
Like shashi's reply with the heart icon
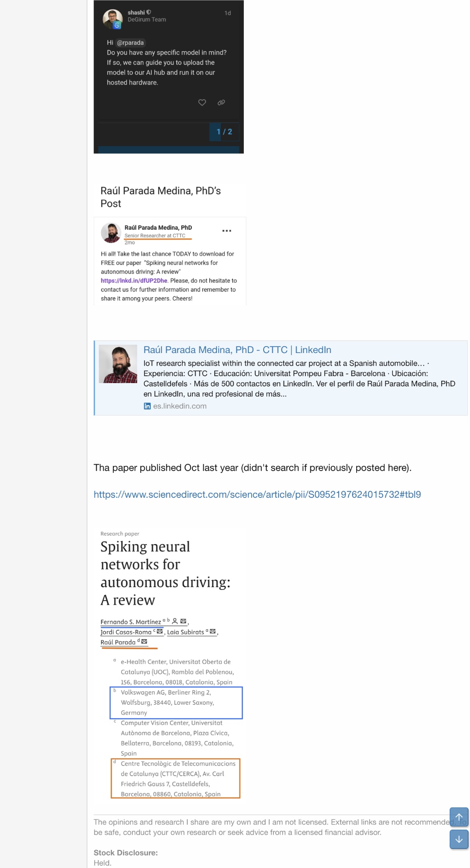tap(202, 102)
